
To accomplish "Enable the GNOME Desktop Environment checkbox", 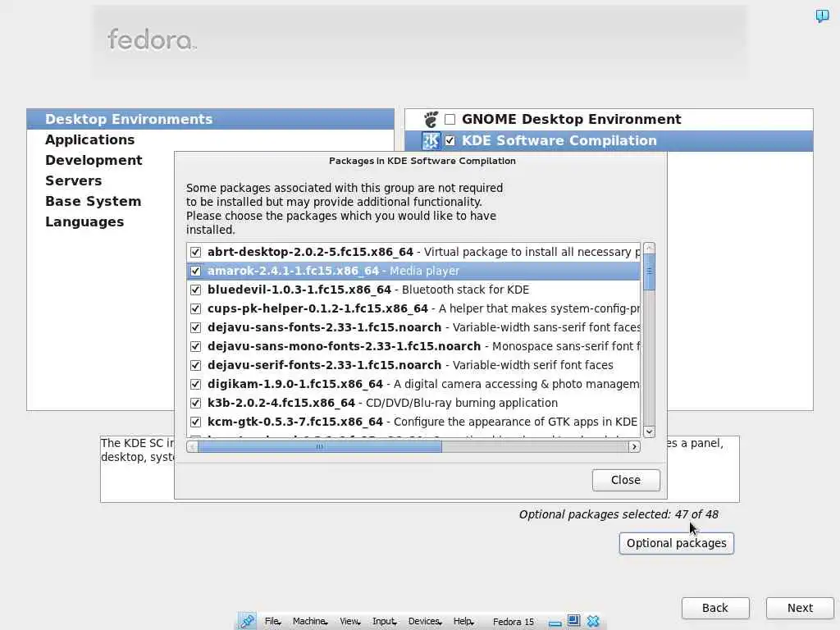I will [x=450, y=119].
